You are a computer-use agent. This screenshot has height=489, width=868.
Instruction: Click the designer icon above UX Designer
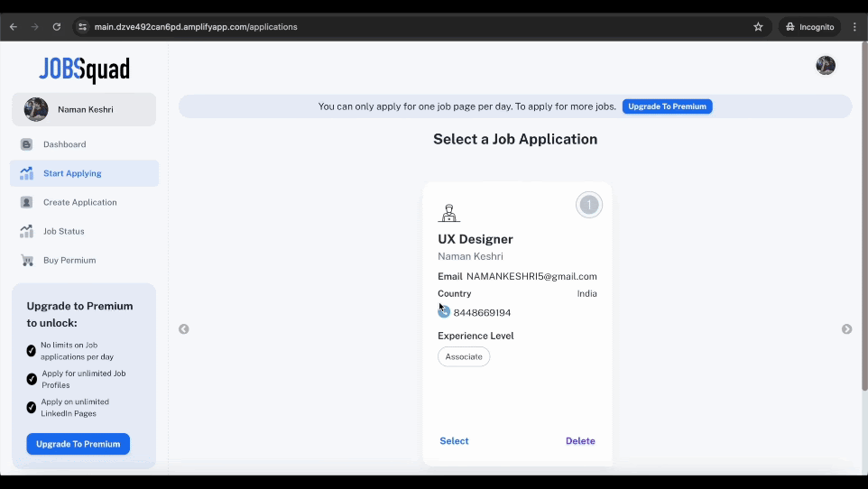pos(449,213)
